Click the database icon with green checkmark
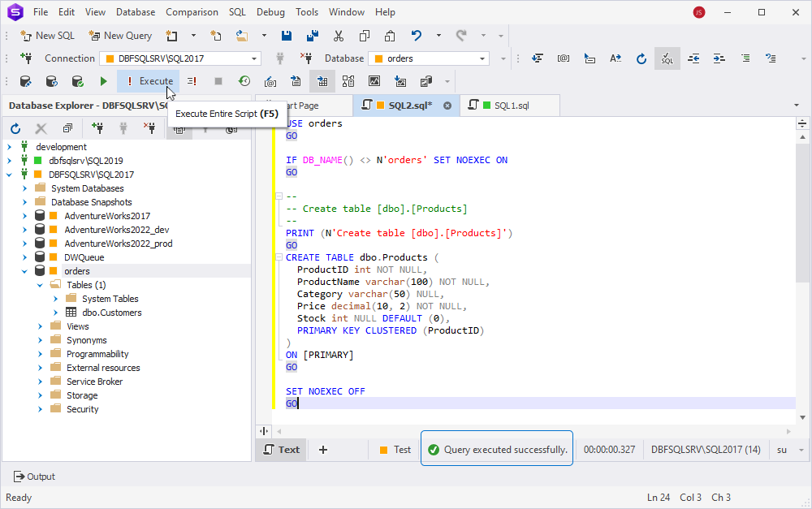 click(78, 81)
